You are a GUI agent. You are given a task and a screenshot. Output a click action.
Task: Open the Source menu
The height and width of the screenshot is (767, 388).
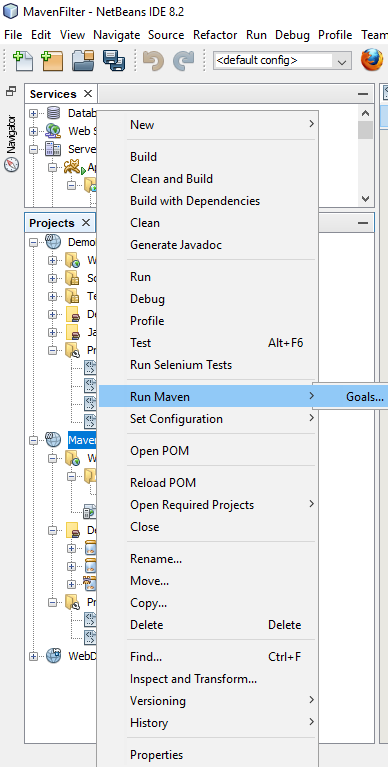[x=166, y=35]
